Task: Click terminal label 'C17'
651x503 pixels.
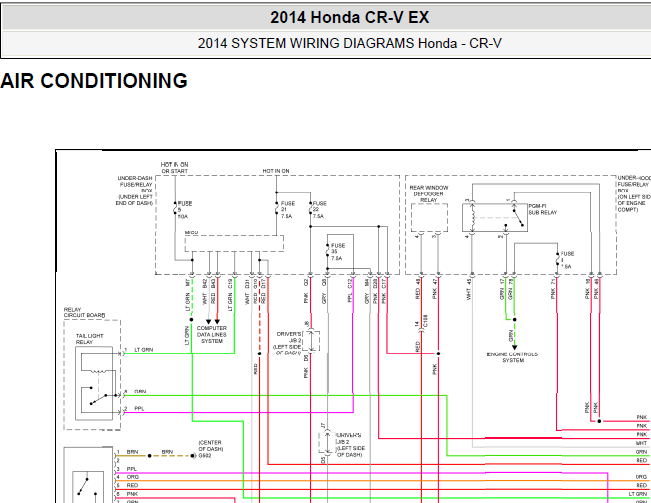Action: (384, 283)
